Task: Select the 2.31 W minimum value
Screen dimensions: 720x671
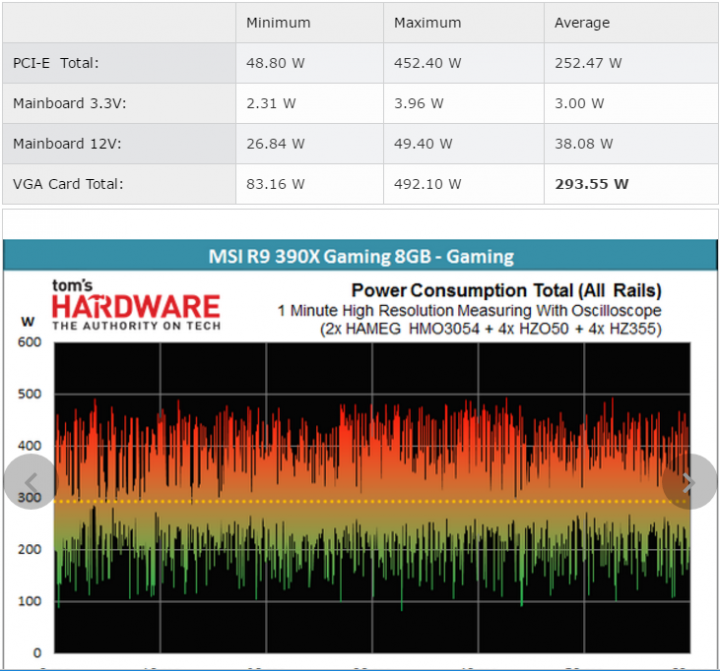Action: coord(271,103)
